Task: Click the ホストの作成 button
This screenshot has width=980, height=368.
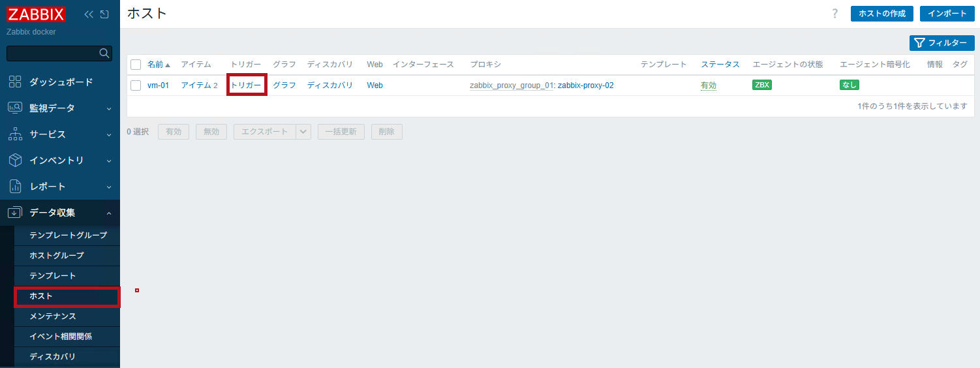Action: 881,14
